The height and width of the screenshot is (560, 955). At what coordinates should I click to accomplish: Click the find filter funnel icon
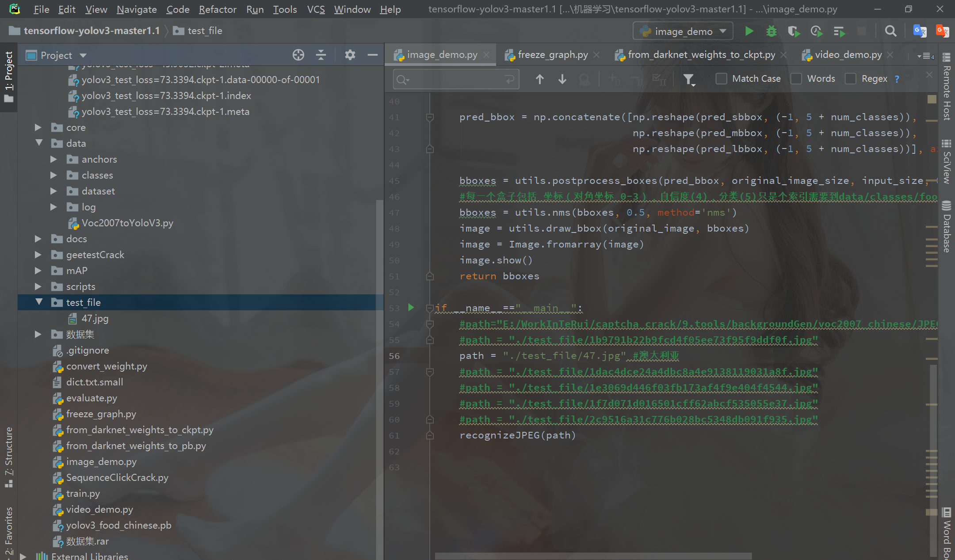point(688,79)
